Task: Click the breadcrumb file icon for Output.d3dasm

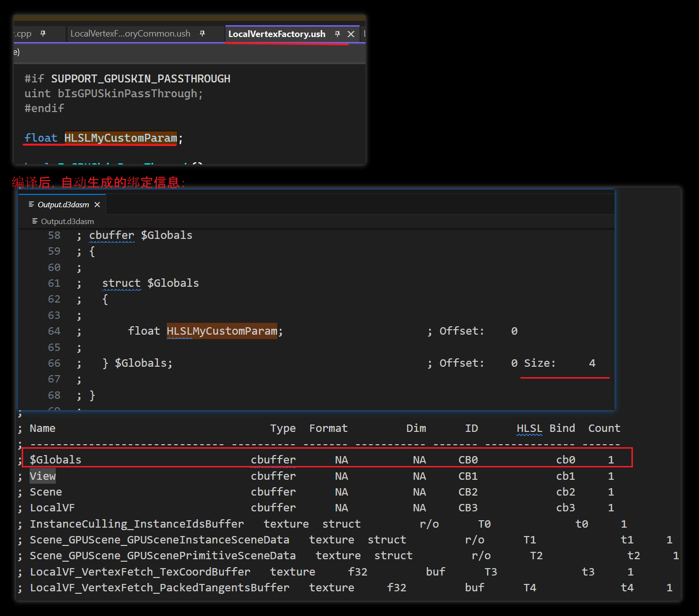Action: pyautogui.click(x=35, y=221)
